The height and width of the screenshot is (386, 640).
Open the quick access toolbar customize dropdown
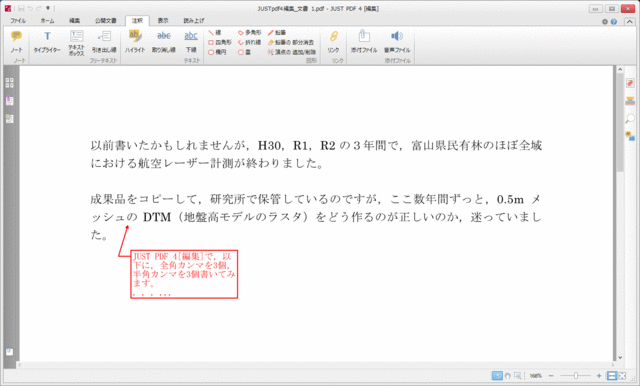(48, 8)
